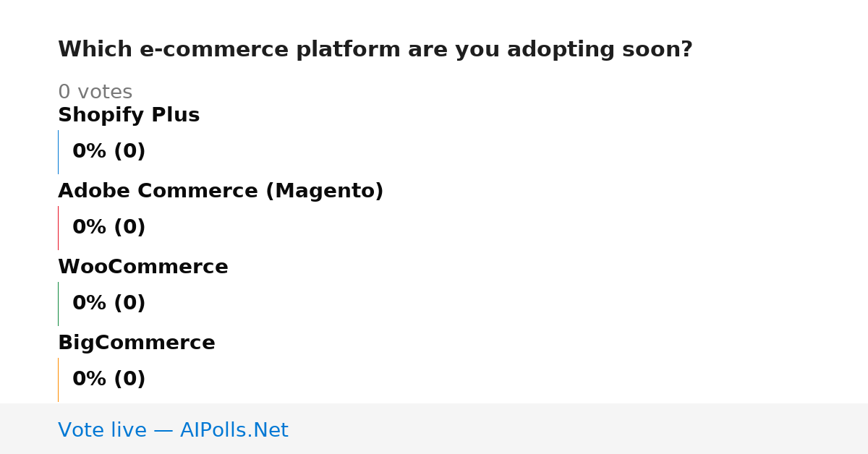Click the WooCommerce 0% (0) result

(109, 303)
